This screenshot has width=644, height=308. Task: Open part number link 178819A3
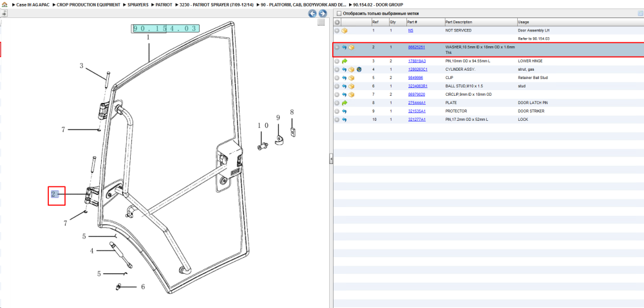pos(417,61)
